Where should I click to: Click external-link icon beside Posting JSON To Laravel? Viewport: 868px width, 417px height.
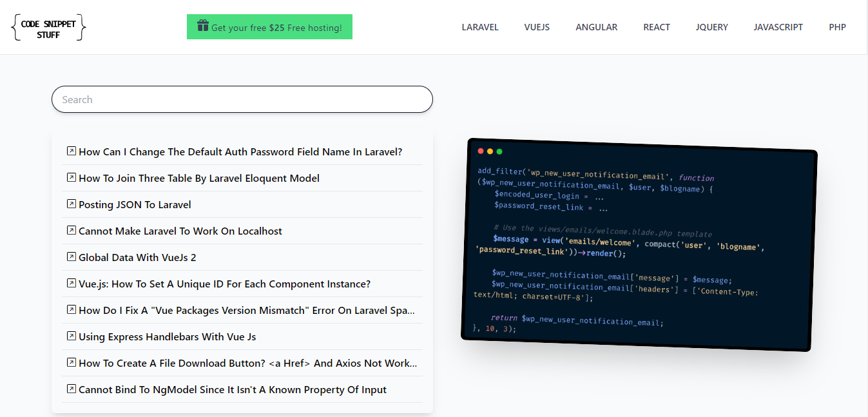tap(72, 204)
